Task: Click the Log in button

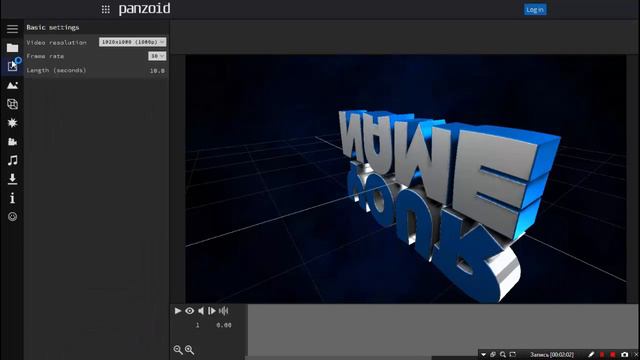Action: point(535,9)
